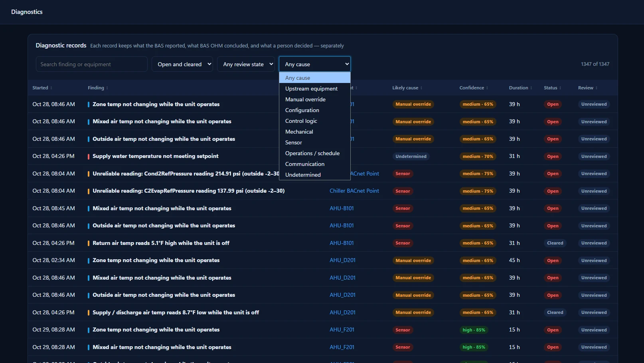Sort by the Confidence column header
The image size is (644, 363).
pyautogui.click(x=474, y=88)
